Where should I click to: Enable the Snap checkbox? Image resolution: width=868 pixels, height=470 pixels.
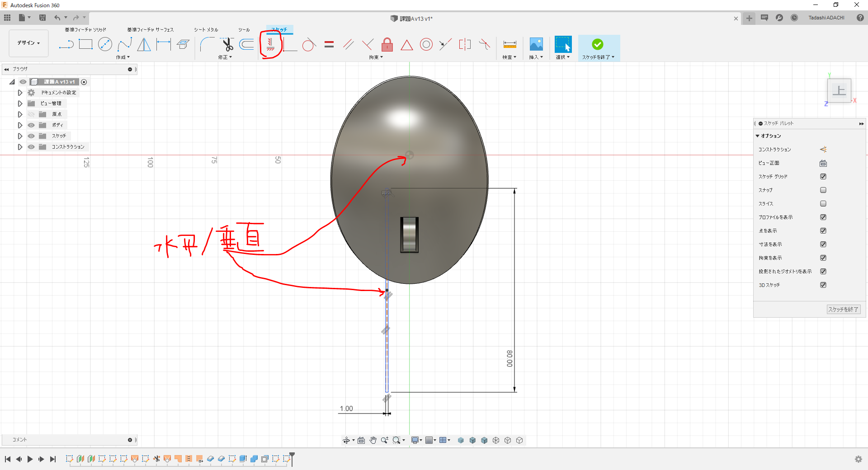pyautogui.click(x=823, y=190)
